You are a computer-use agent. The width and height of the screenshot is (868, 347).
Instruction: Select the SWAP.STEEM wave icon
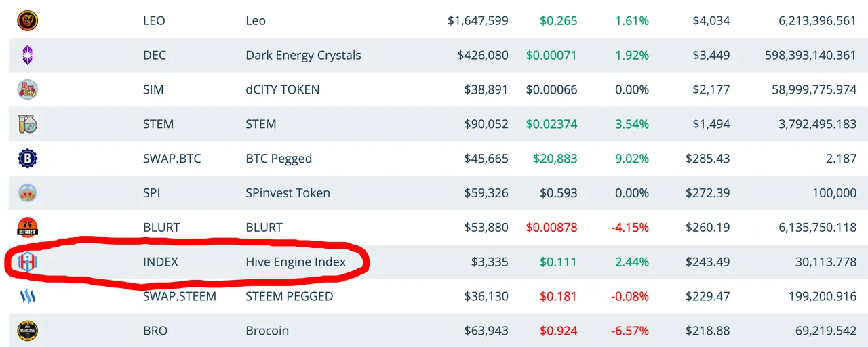pyautogui.click(x=27, y=296)
